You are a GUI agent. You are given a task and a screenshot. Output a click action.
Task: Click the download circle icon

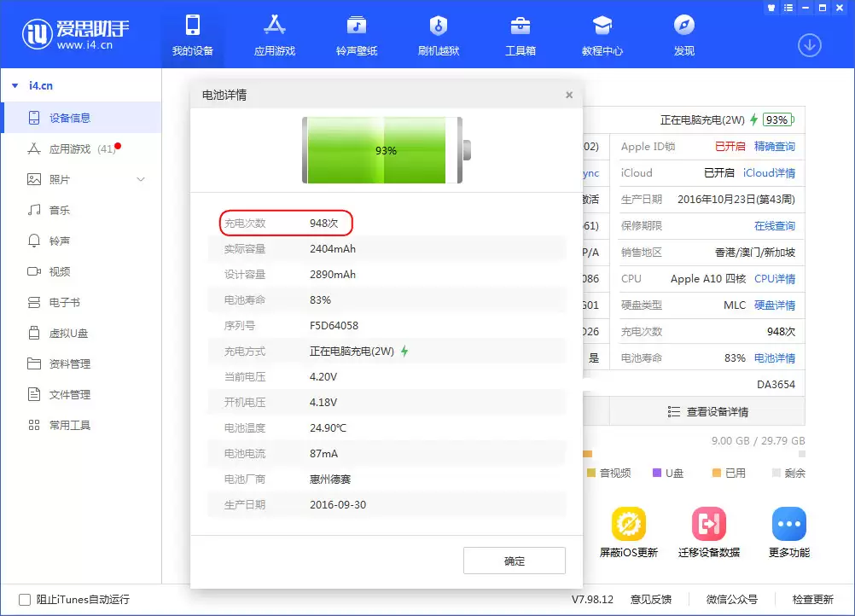pyautogui.click(x=809, y=45)
